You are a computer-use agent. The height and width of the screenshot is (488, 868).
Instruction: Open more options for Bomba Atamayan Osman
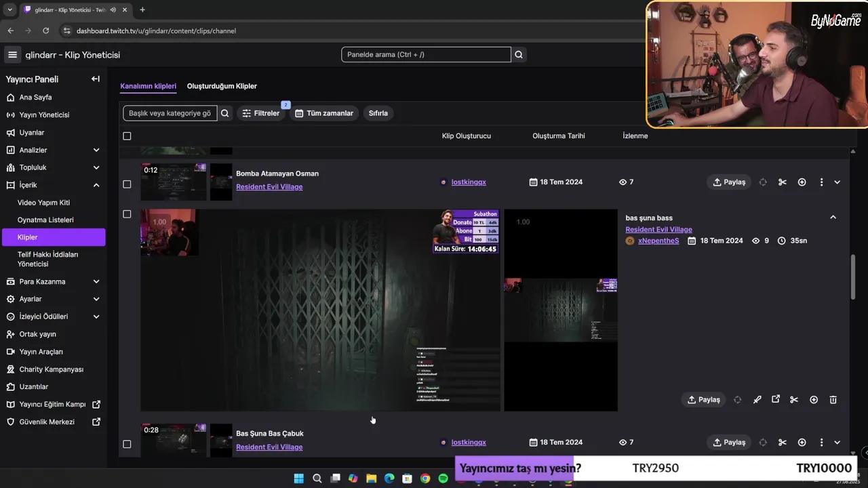pyautogui.click(x=821, y=182)
